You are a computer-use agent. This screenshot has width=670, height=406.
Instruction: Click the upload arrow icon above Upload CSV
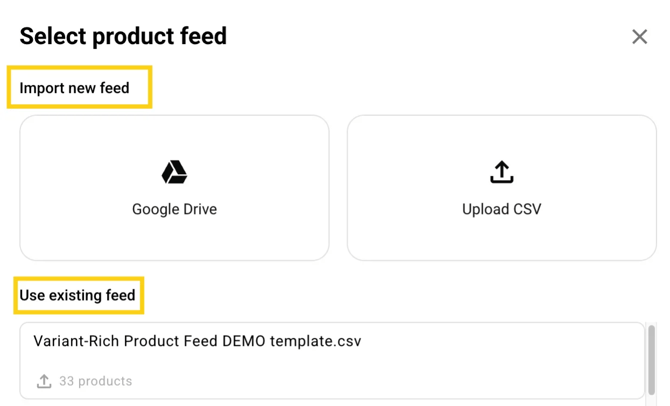[x=501, y=172]
